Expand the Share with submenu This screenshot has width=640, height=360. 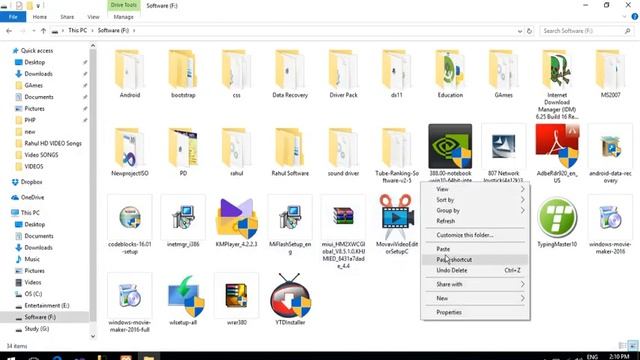(475, 284)
